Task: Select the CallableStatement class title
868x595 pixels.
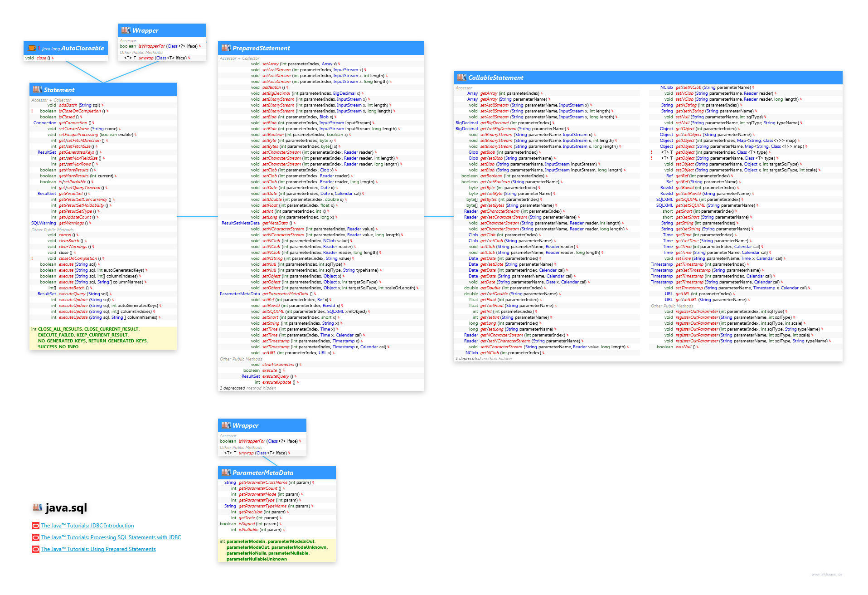Action: pyautogui.click(x=495, y=78)
